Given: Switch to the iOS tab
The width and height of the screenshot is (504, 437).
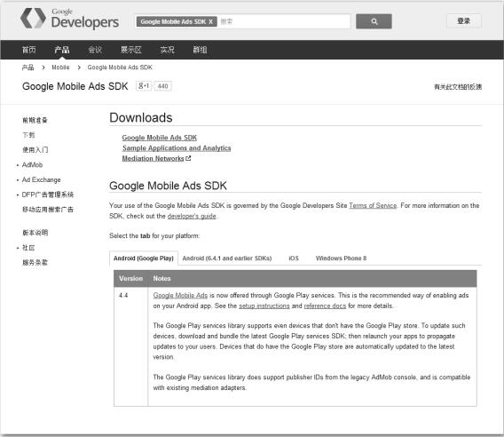Looking at the screenshot, I should pyautogui.click(x=294, y=258).
